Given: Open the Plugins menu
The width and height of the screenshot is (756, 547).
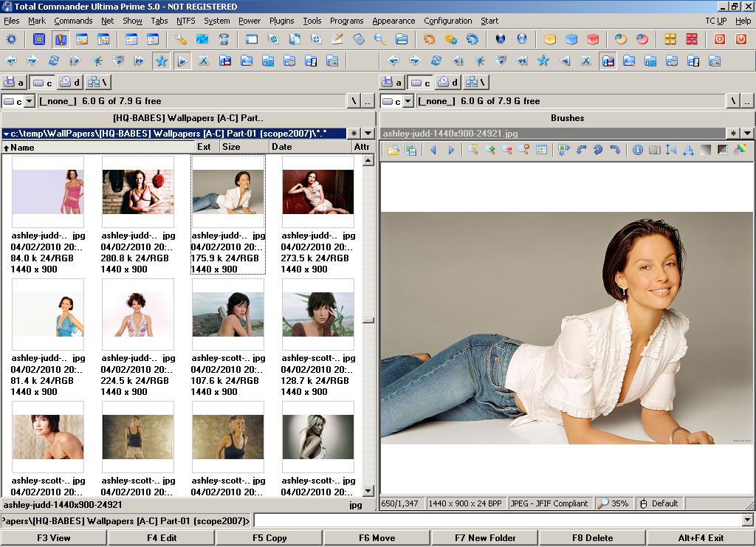Looking at the screenshot, I should click(x=281, y=21).
